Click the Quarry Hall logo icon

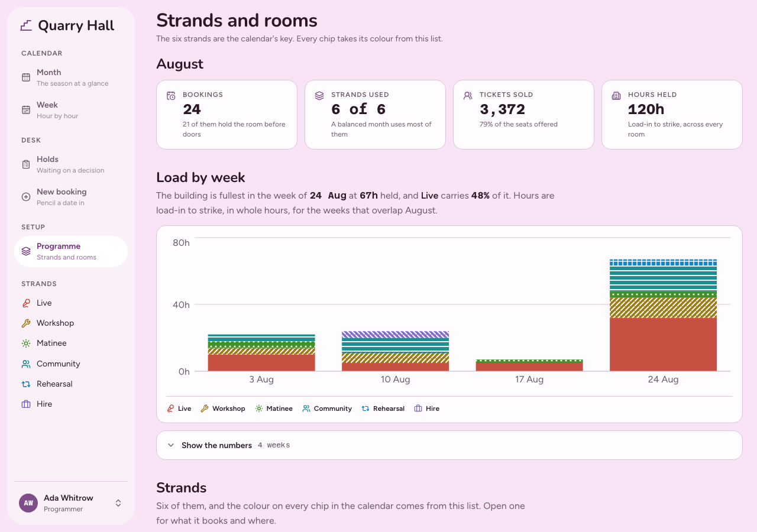tap(26, 25)
